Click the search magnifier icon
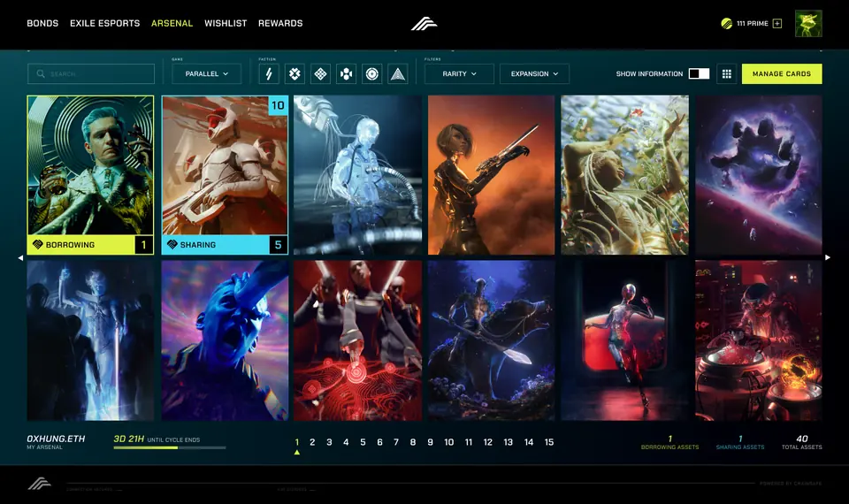Viewport: 849px width, 504px height. tap(41, 73)
